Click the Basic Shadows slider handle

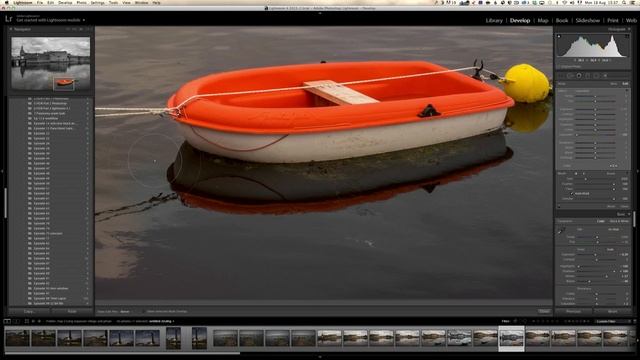(614, 271)
